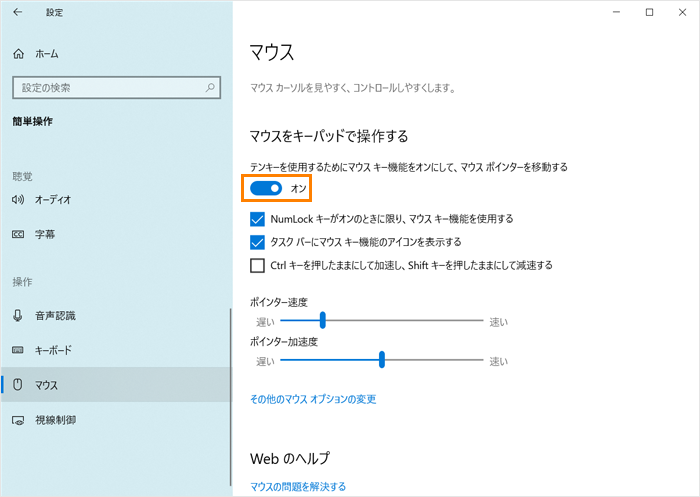Image resolution: width=700 pixels, height=497 pixels.
Task: Select the オーディオ speaker icon
Action: click(x=18, y=199)
